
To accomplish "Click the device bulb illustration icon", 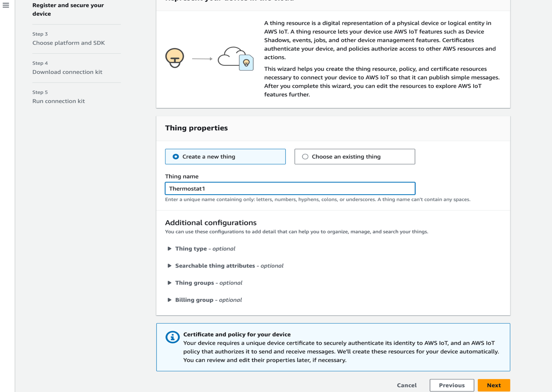I will pyautogui.click(x=175, y=57).
